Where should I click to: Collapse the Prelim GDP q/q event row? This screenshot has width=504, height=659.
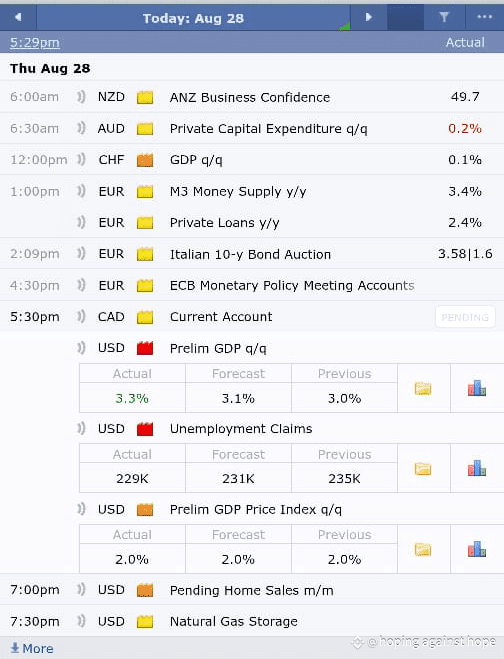252,348
